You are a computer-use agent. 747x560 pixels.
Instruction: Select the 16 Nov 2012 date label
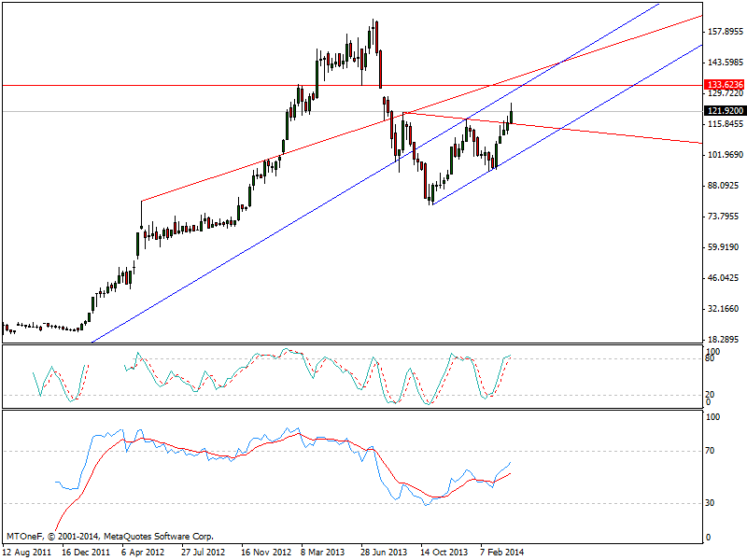[266, 552]
